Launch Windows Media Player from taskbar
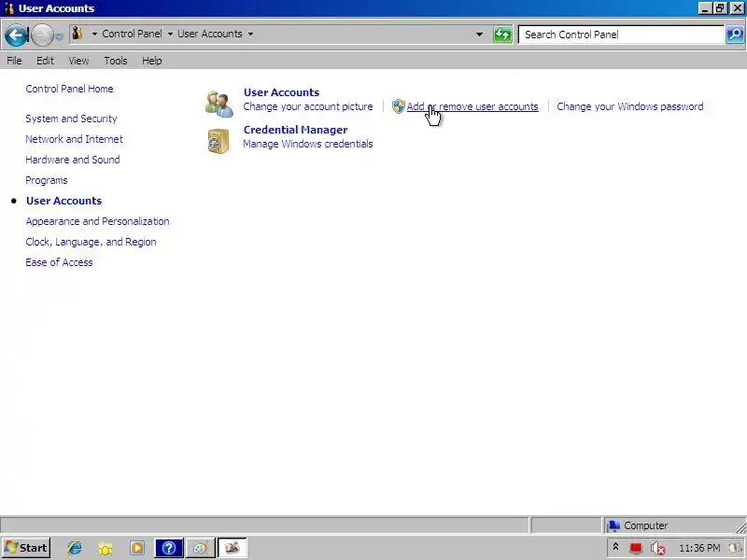This screenshot has width=747, height=560. (x=137, y=548)
